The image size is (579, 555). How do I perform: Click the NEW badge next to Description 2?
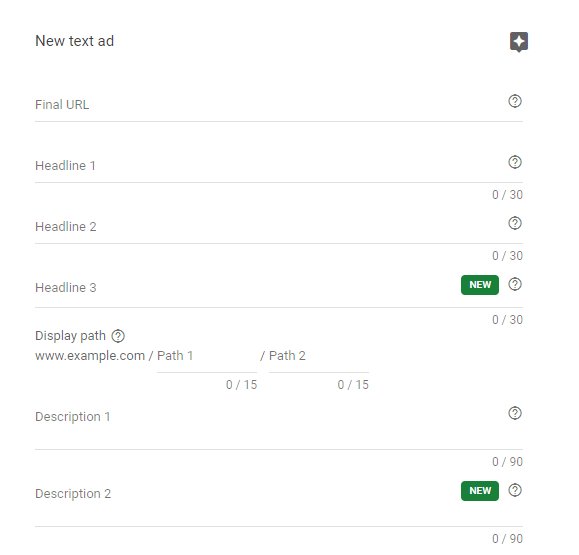[x=480, y=491]
